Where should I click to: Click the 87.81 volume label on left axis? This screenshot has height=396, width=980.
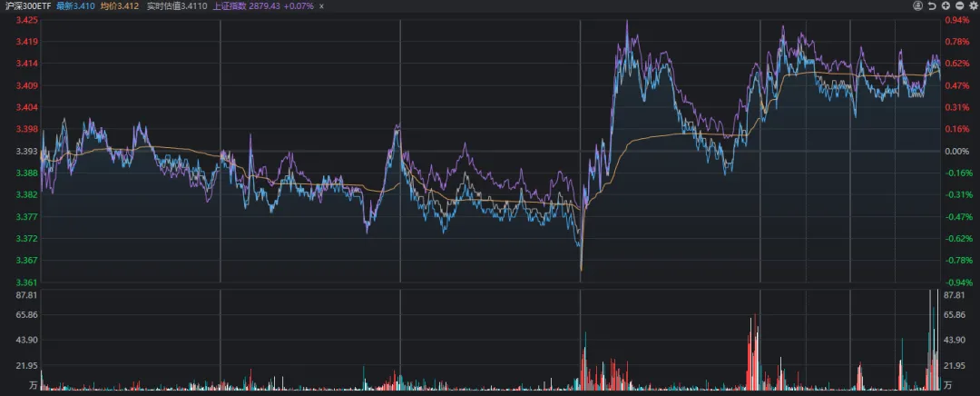coord(24,295)
